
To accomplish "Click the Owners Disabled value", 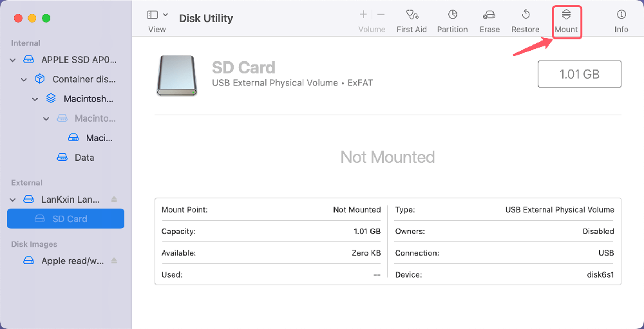I will [598, 231].
